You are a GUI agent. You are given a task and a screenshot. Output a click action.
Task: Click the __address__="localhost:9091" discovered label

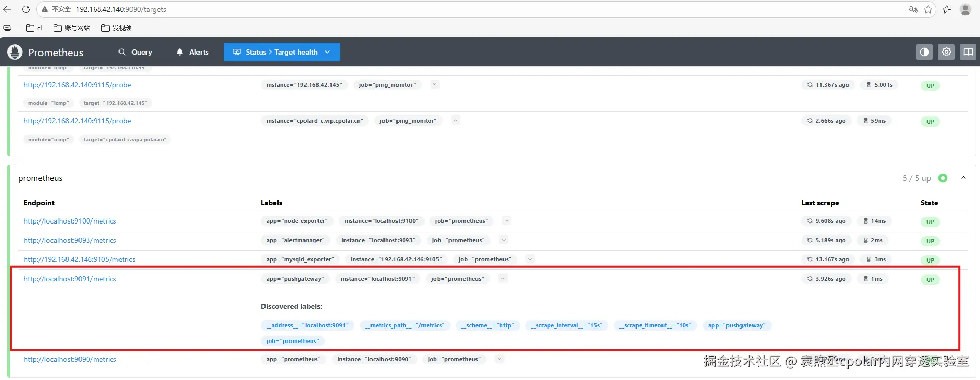coord(308,325)
